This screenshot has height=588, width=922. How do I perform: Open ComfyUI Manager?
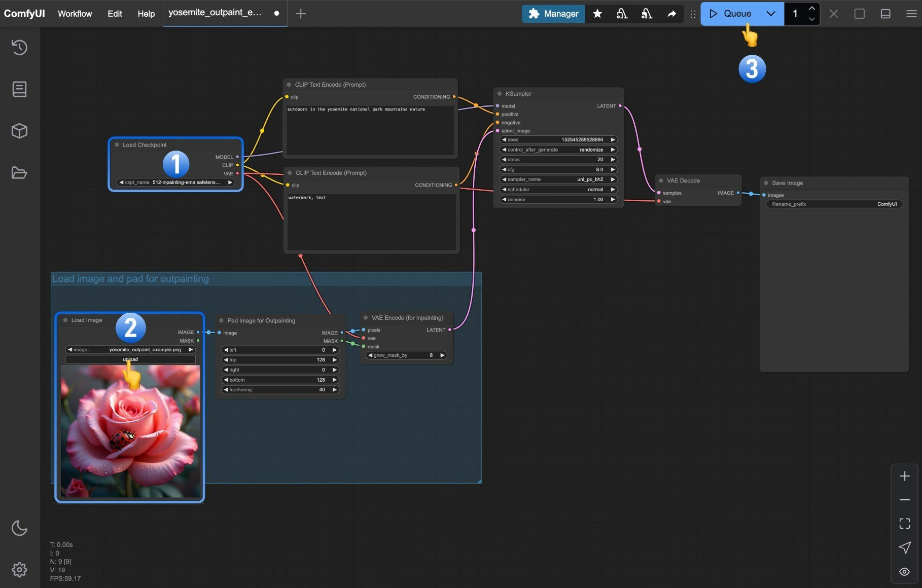click(553, 14)
